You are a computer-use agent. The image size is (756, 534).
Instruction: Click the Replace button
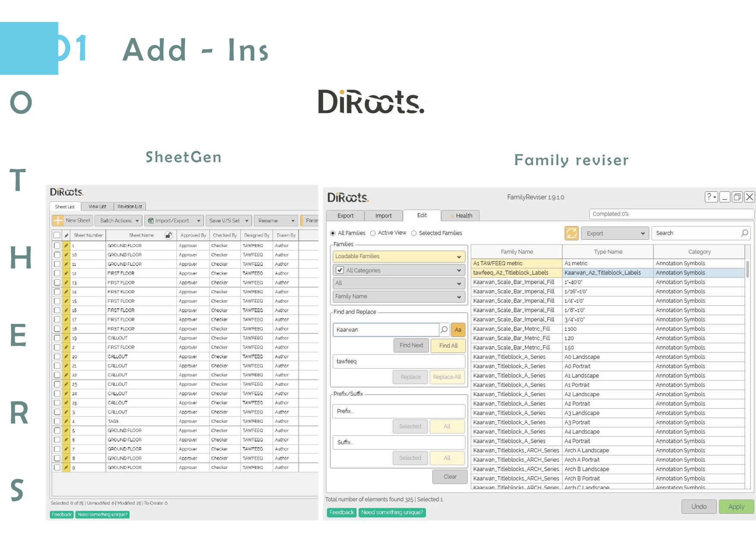[410, 377]
